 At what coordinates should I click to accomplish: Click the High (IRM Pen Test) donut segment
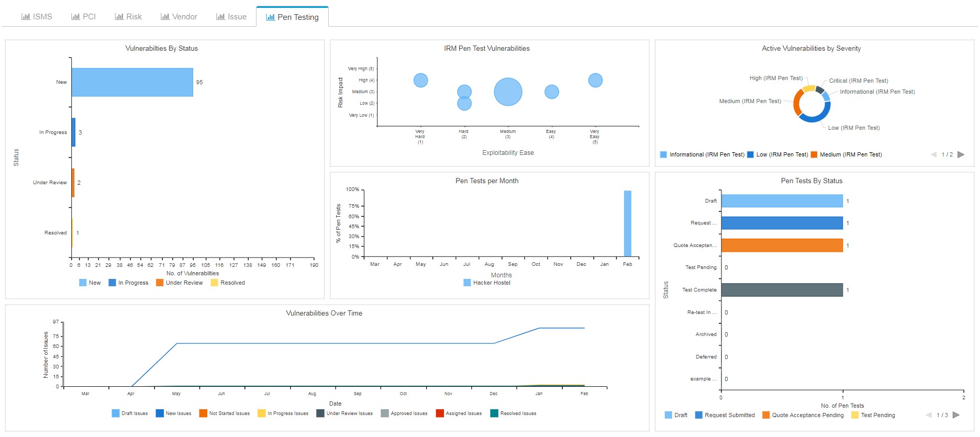click(x=808, y=88)
